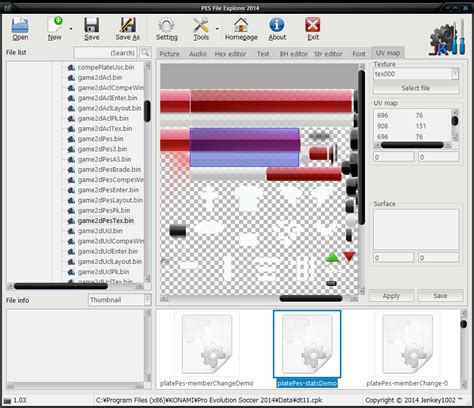Focus the file list Search field
Viewport: 474px width, 408px height.
[105, 53]
